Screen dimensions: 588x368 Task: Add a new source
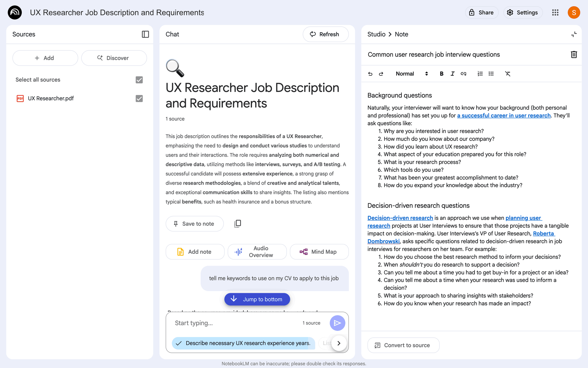(45, 58)
